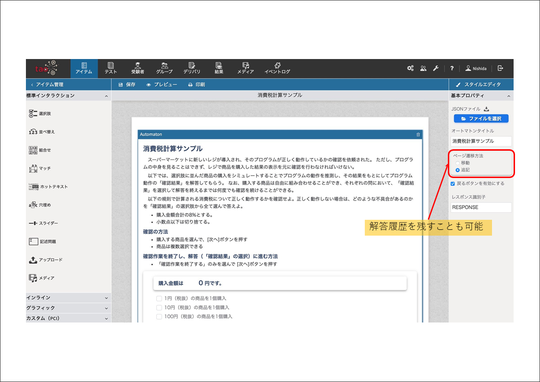Open the Nishida user account menu
Screen dimensions: 540x382
476,68
